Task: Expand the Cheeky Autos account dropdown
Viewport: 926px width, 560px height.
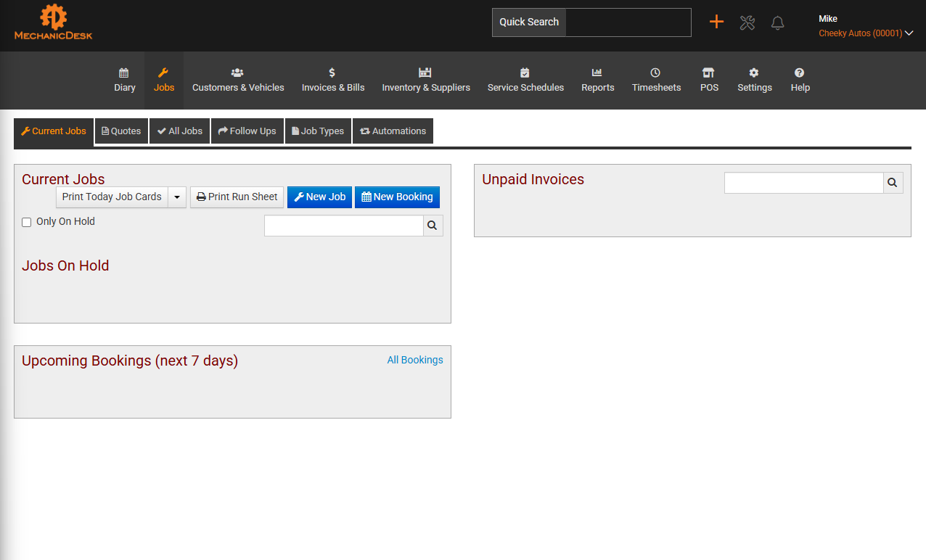Action: (866, 33)
